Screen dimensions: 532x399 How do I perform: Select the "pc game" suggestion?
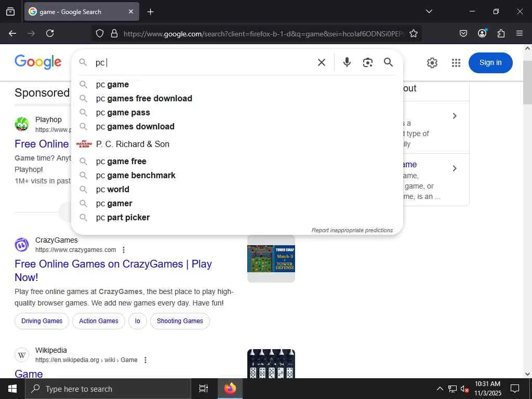click(x=237, y=85)
